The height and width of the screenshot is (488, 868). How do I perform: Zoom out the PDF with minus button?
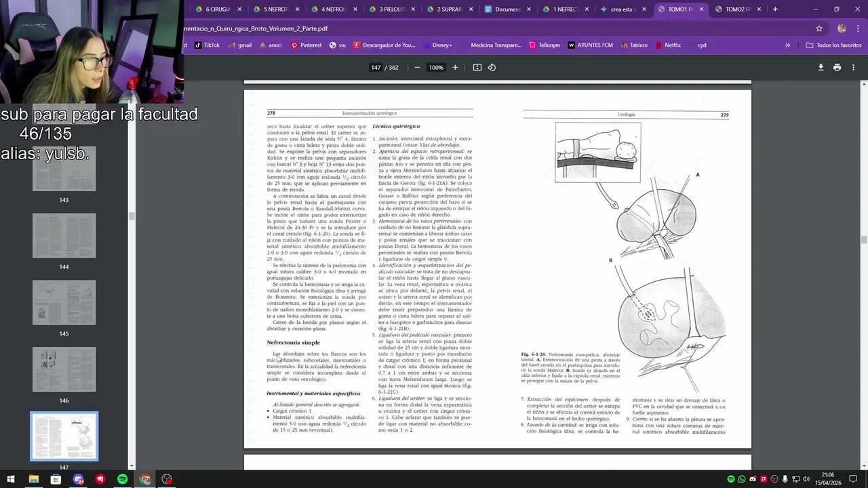click(x=417, y=68)
